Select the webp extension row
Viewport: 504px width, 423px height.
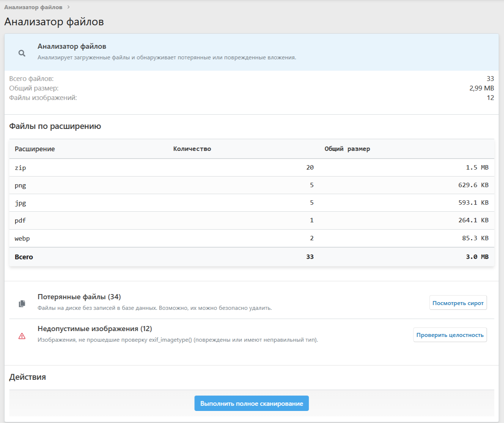[251, 238]
